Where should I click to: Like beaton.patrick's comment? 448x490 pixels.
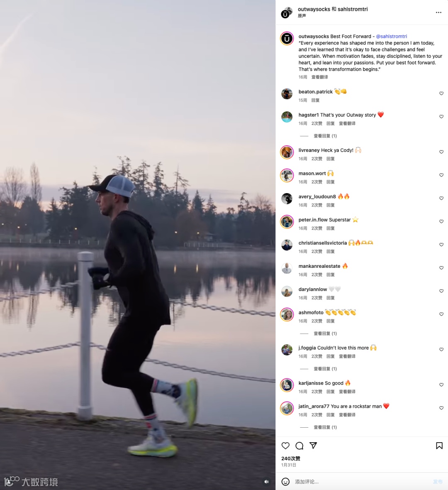(x=441, y=93)
